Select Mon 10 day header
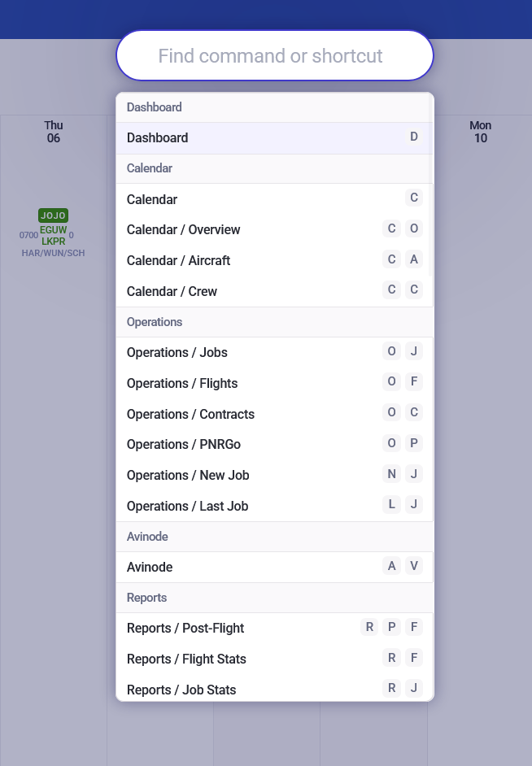532x766 pixels. tap(480, 132)
